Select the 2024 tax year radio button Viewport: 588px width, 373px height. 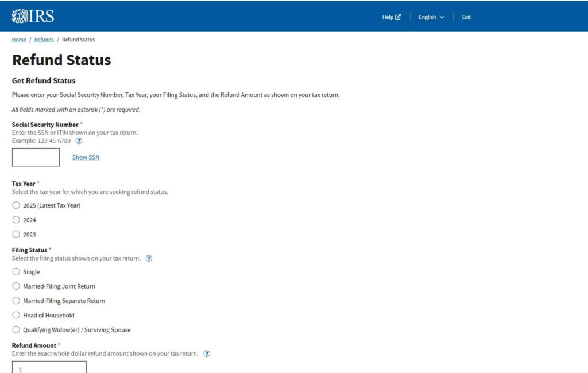pyautogui.click(x=16, y=220)
